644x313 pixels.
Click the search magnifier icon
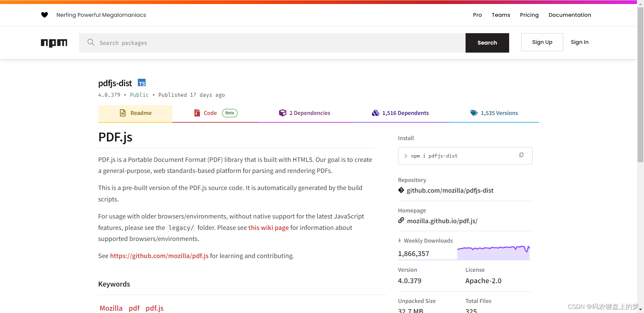(x=91, y=42)
